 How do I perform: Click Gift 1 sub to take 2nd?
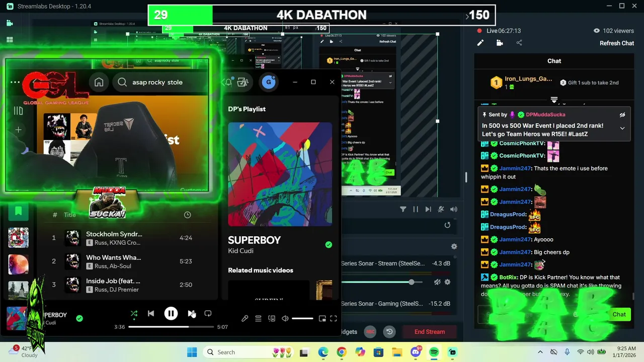[589, 82]
